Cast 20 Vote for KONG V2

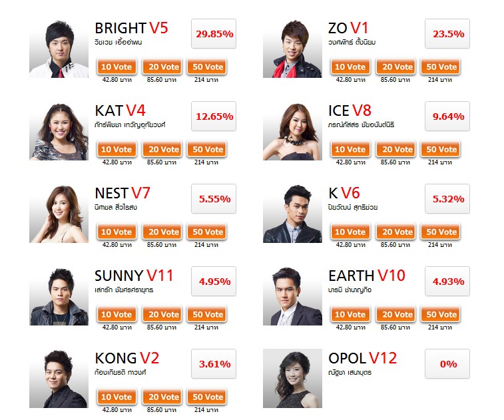click(x=164, y=397)
